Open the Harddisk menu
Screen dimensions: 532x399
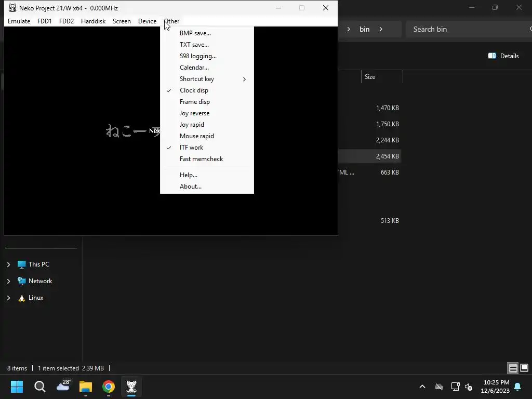pos(94,21)
